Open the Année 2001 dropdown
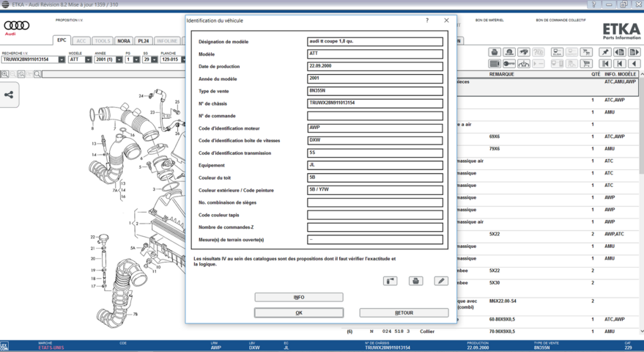Image resolution: width=644 pixels, height=352 pixels. click(119, 59)
